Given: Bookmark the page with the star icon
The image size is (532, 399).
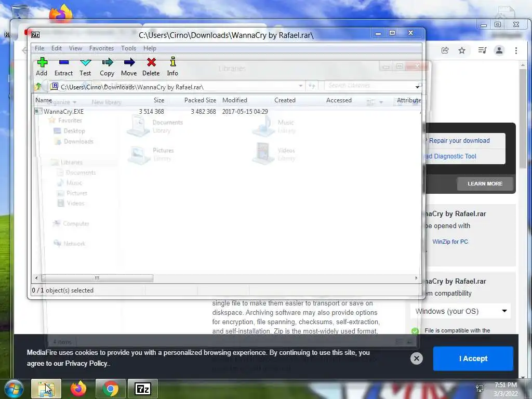Looking at the screenshot, I should pos(462,50).
